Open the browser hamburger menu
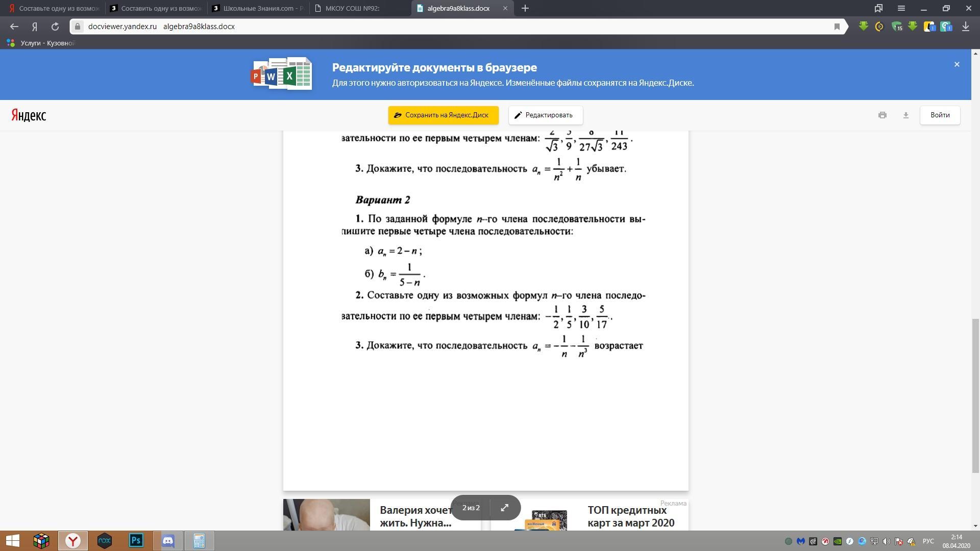 click(901, 8)
